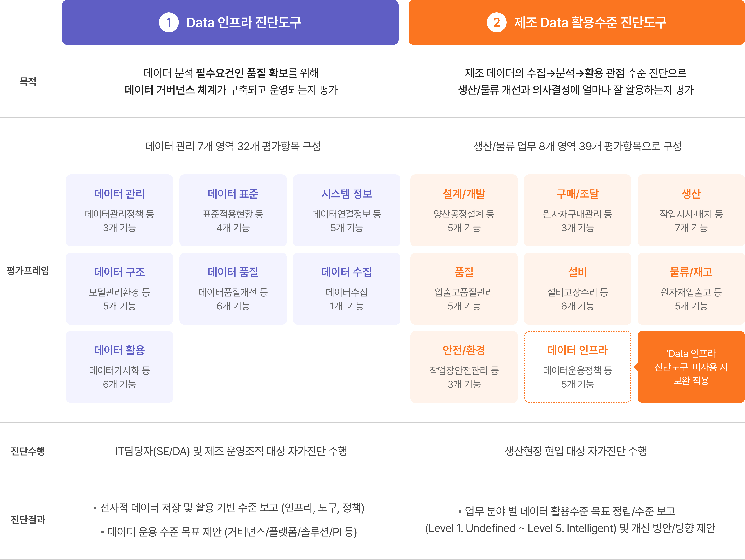Image resolution: width=745 pixels, height=560 pixels.
Task: Open the 생산 card
Action: (x=691, y=210)
